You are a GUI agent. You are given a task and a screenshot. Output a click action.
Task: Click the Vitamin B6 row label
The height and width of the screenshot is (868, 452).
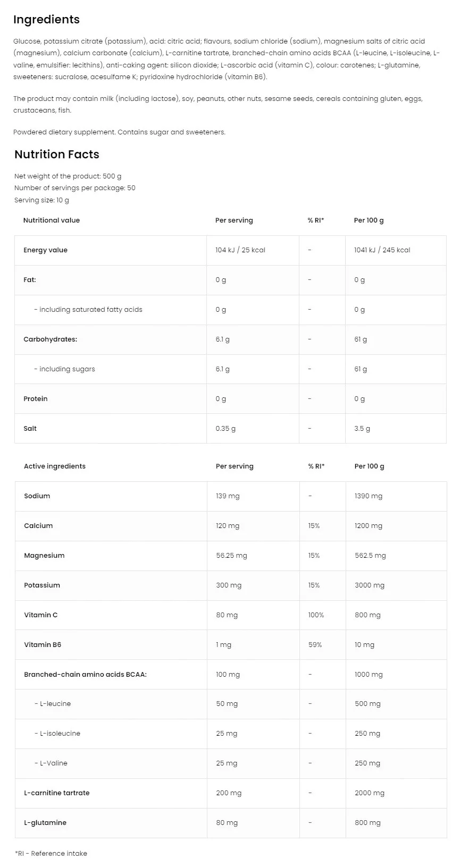click(43, 645)
